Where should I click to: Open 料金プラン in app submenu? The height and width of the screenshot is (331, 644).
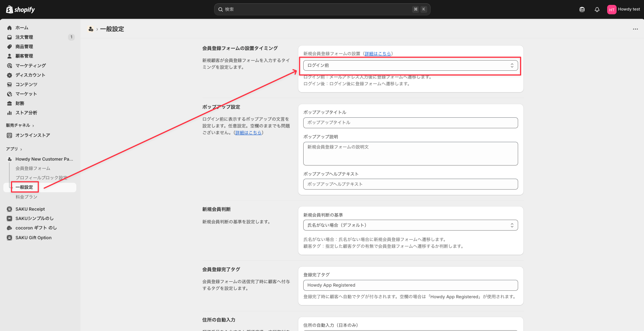[26, 197]
